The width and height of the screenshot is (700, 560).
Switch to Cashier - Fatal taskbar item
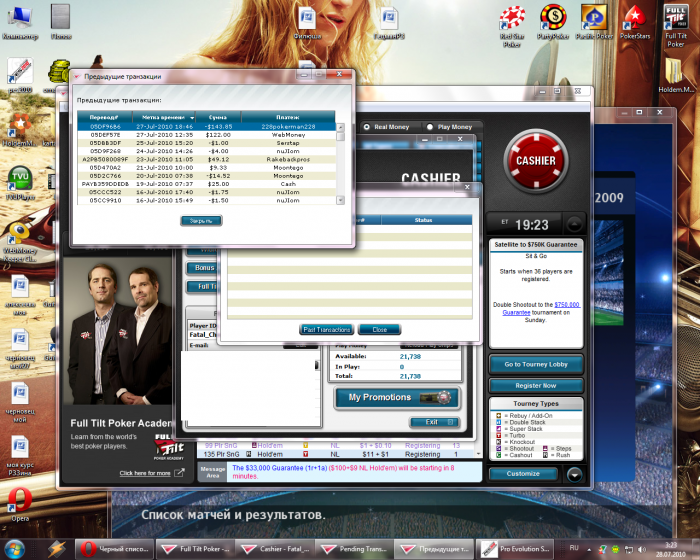275,549
